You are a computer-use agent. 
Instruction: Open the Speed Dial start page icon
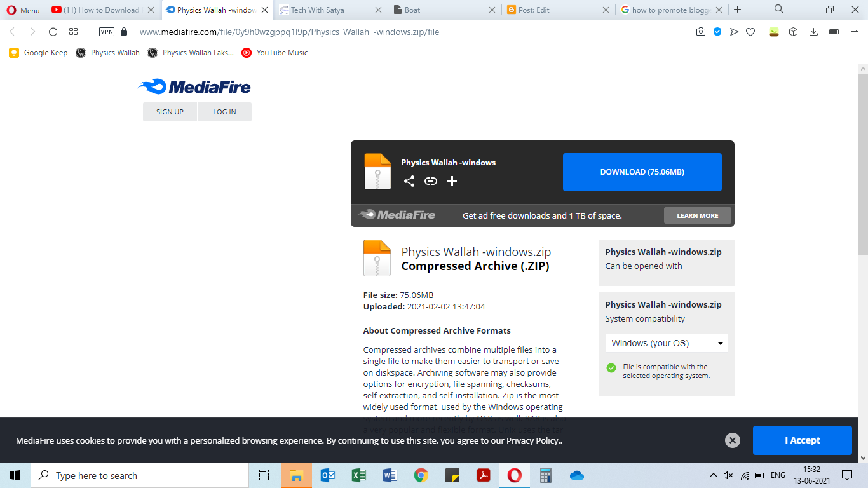[73, 32]
